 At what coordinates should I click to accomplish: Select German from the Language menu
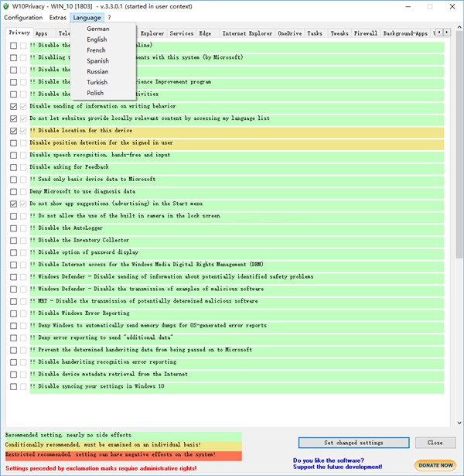pyautogui.click(x=97, y=29)
